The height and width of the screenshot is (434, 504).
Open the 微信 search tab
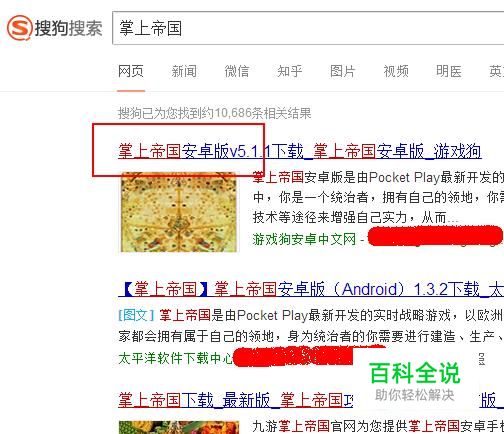(237, 71)
